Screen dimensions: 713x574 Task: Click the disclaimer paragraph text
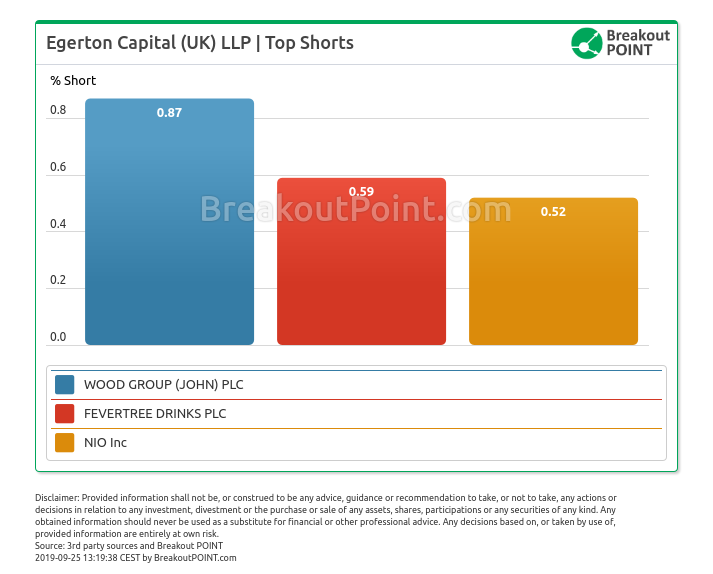coord(325,515)
